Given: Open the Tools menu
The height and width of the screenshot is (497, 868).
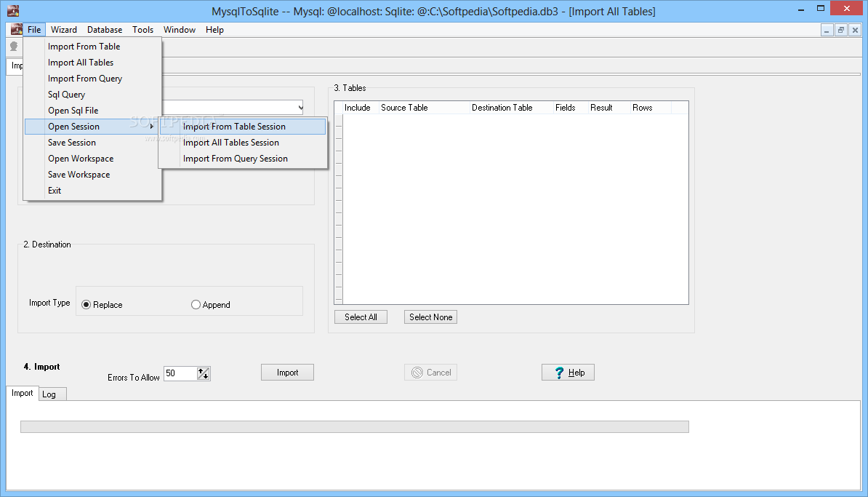Looking at the screenshot, I should point(142,30).
